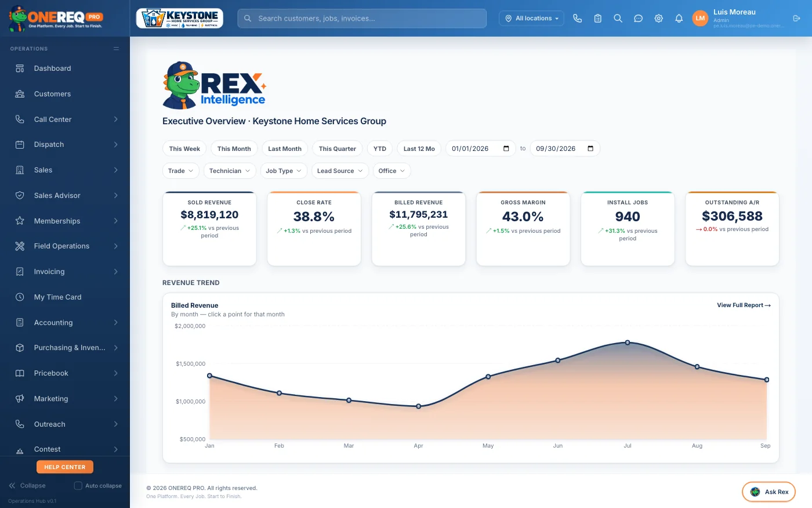Click the My Time Card clock icon

tap(20, 297)
